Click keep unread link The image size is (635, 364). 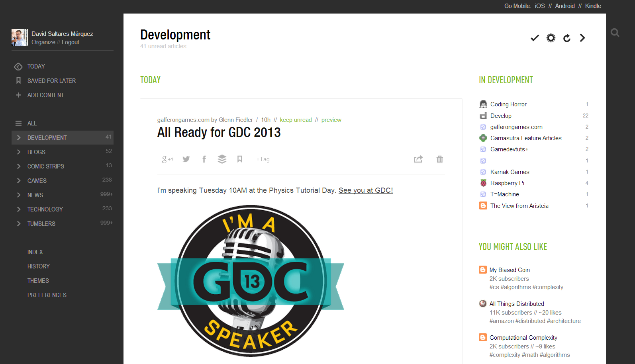point(296,120)
